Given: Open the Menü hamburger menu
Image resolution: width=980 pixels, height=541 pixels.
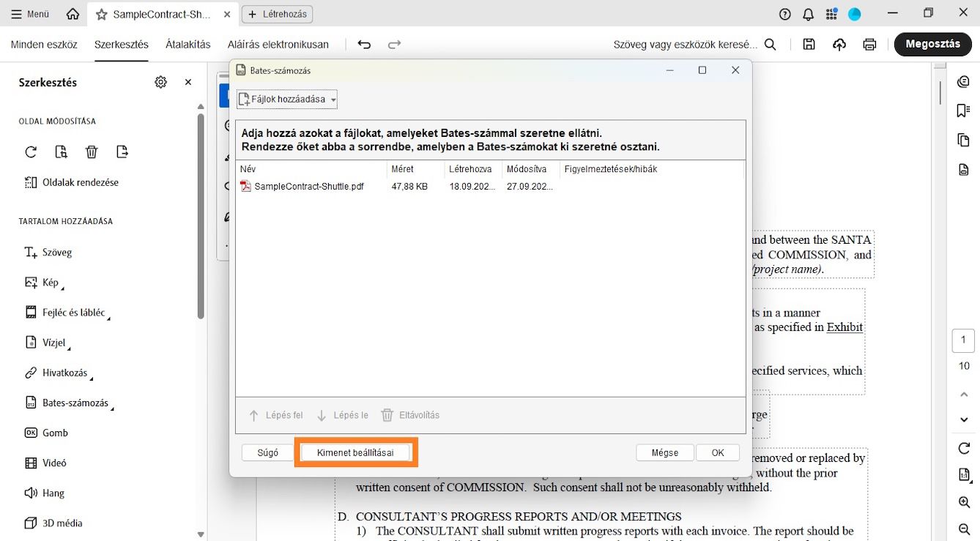Looking at the screenshot, I should 30,14.
